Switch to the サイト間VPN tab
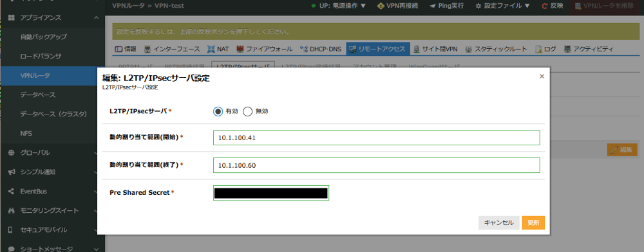 [x=435, y=49]
